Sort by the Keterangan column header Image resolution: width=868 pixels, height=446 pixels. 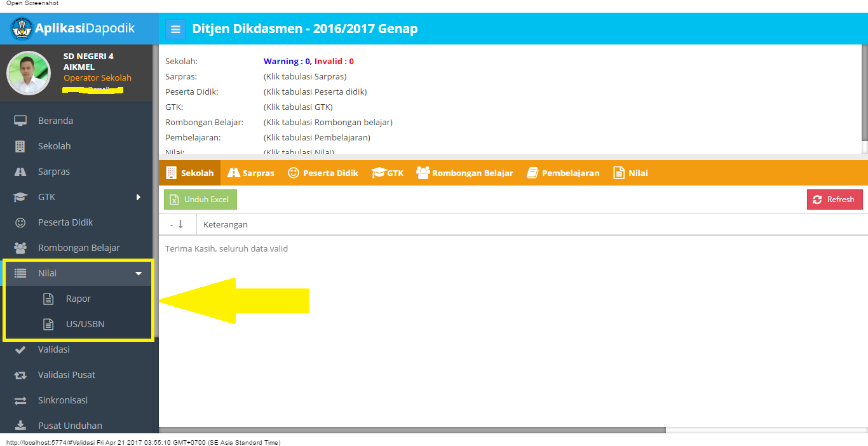point(532,224)
